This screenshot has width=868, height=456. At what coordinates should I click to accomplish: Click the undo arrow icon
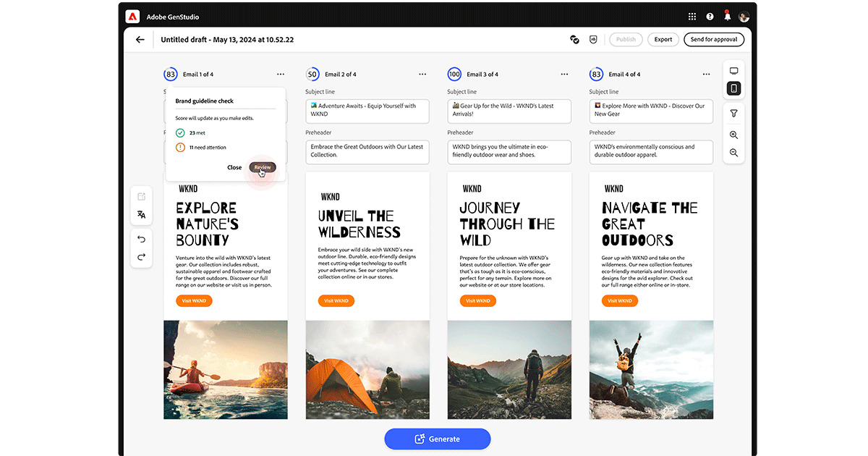click(142, 240)
